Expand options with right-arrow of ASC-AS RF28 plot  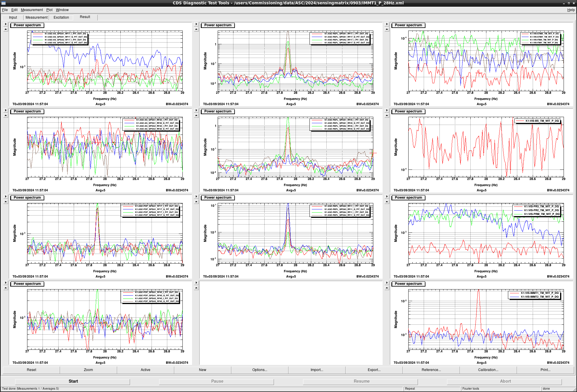tap(6, 110)
